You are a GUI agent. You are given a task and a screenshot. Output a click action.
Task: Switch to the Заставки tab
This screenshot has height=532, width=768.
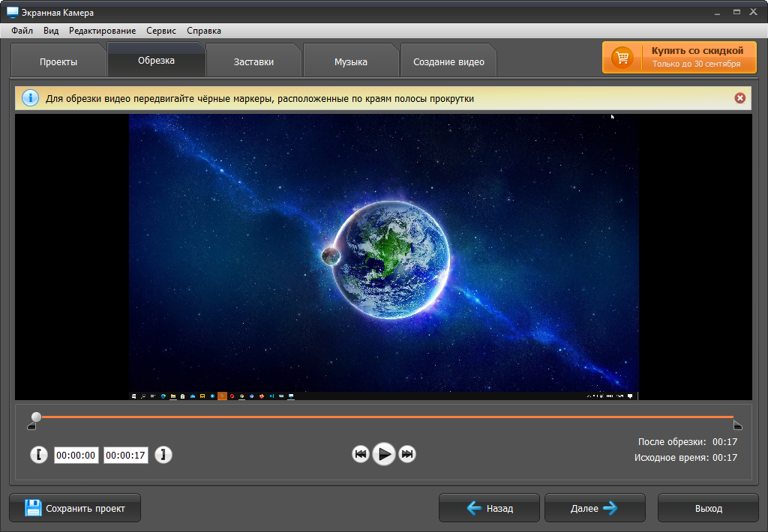(x=253, y=61)
